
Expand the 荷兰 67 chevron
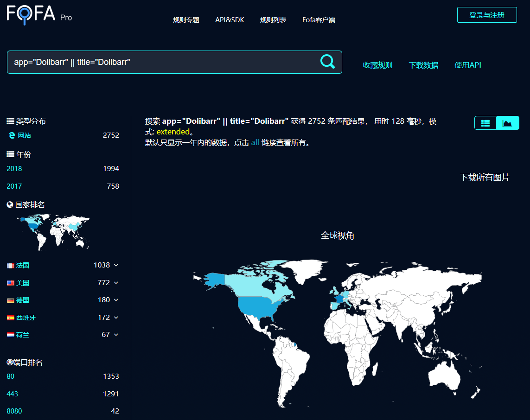tap(116, 335)
